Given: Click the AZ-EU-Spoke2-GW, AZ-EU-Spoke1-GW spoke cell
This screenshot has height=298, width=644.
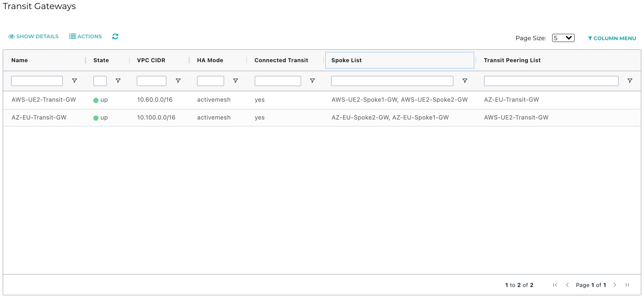Looking at the screenshot, I should (390, 118).
